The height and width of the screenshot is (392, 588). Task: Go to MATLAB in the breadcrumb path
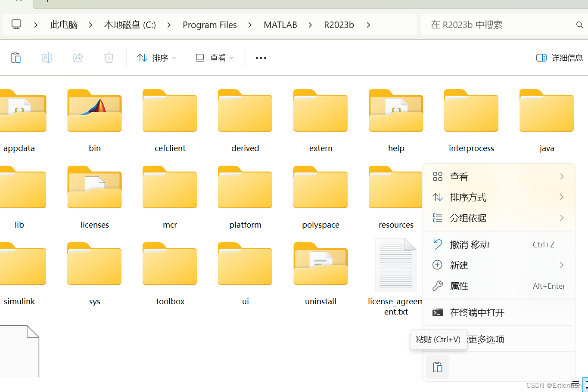(x=280, y=25)
